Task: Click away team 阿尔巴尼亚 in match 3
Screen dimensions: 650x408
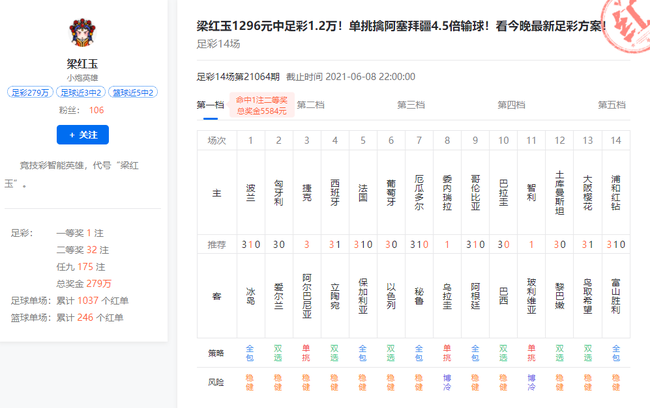Action: click(x=307, y=296)
